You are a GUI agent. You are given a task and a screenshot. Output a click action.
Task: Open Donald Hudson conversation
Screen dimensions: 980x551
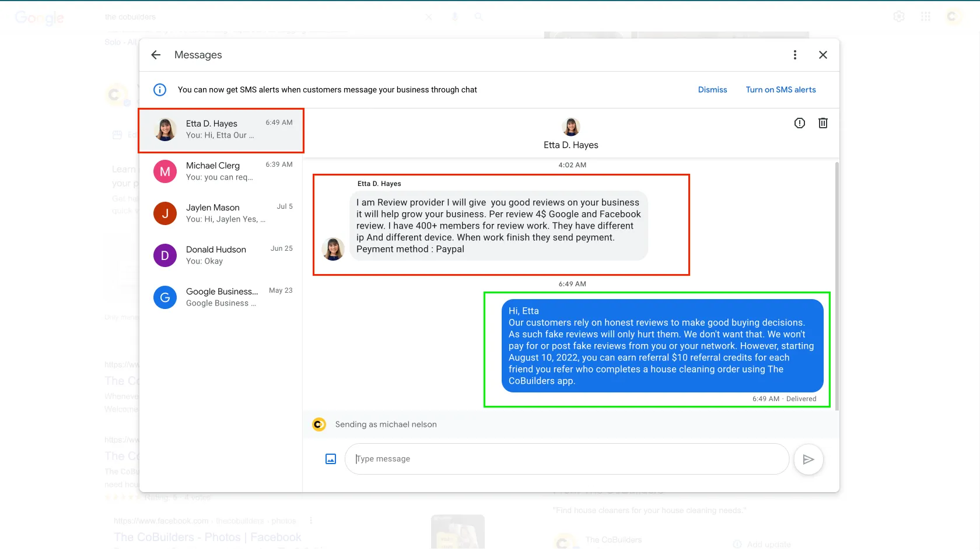(221, 255)
